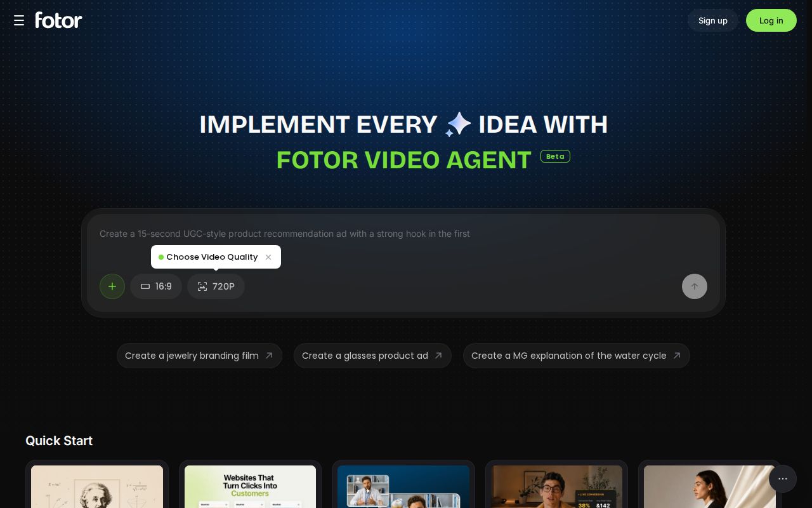Select the water cycle MG explanation prompt

click(x=576, y=356)
